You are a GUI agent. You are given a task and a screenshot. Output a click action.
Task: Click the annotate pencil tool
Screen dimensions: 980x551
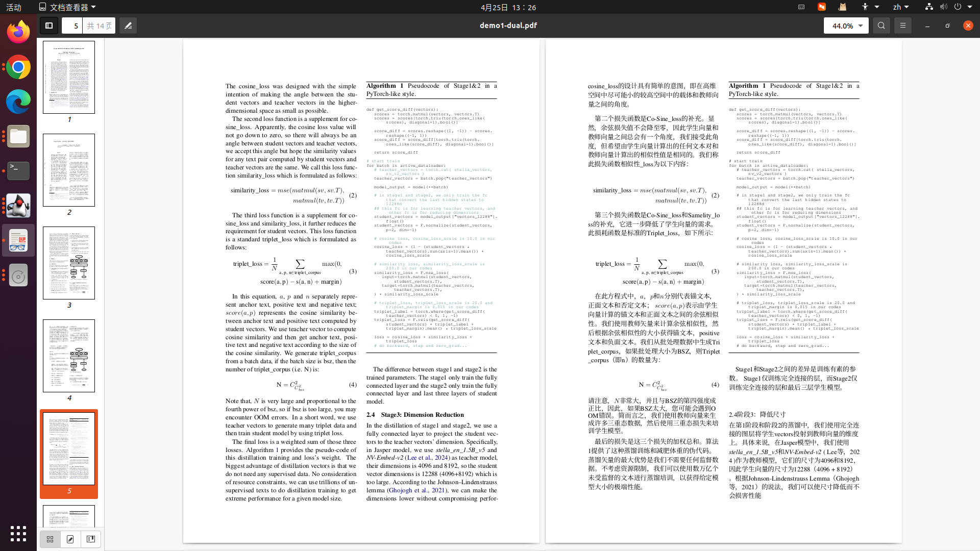[x=128, y=26]
